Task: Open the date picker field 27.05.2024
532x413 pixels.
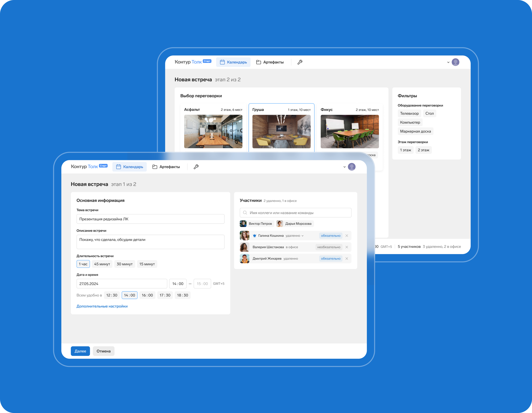Action: point(122,284)
